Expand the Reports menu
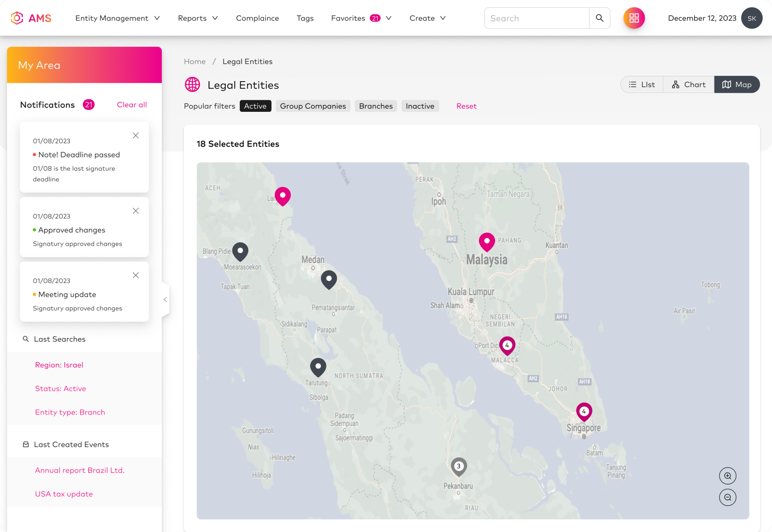This screenshot has width=772, height=532. pos(198,18)
